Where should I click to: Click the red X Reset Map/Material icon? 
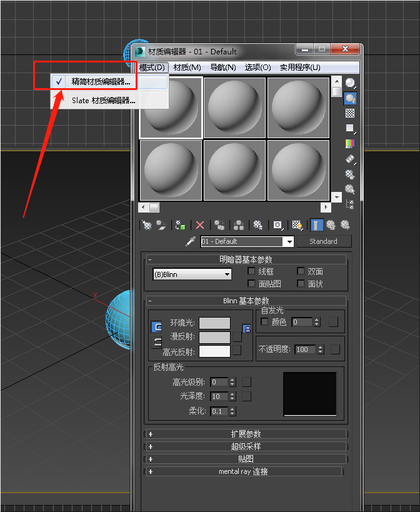tap(200, 225)
